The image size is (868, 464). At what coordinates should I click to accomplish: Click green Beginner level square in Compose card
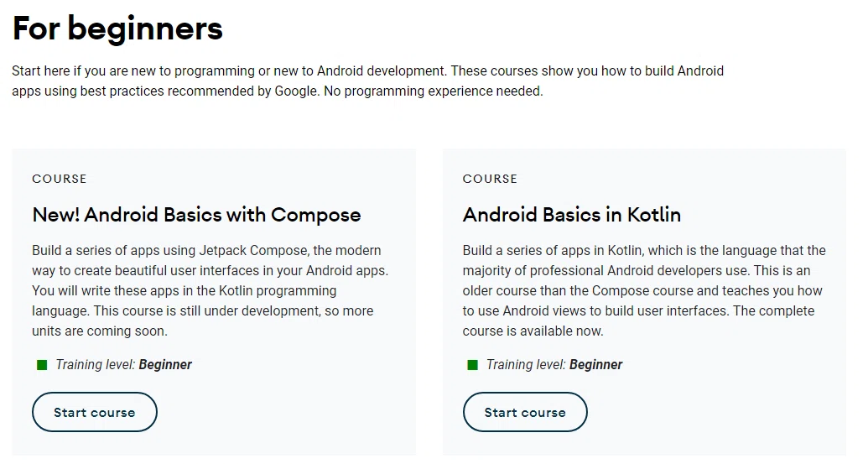coord(42,365)
